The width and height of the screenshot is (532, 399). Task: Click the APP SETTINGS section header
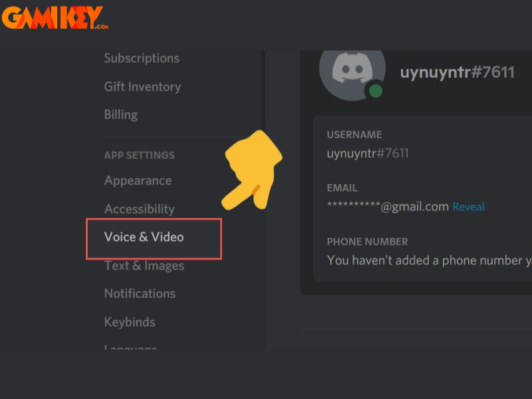[139, 156]
